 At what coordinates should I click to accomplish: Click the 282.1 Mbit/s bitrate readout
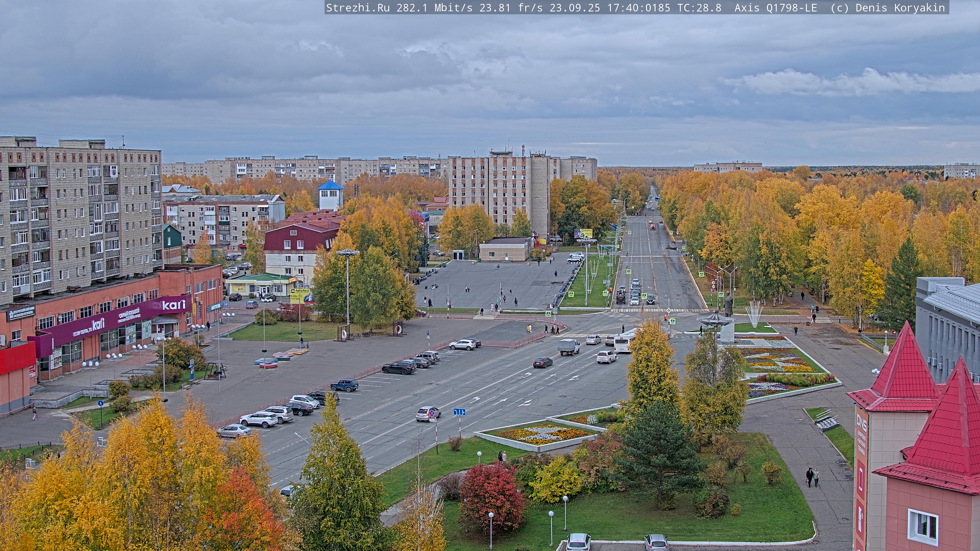coord(434,8)
